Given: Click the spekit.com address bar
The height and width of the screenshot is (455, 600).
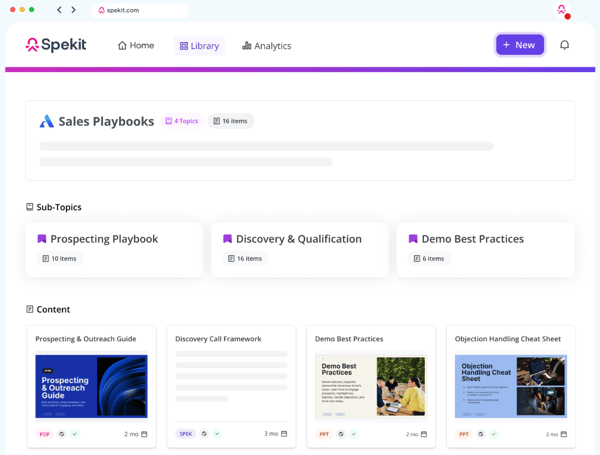Looking at the screenshot, I should click(140, 10).
